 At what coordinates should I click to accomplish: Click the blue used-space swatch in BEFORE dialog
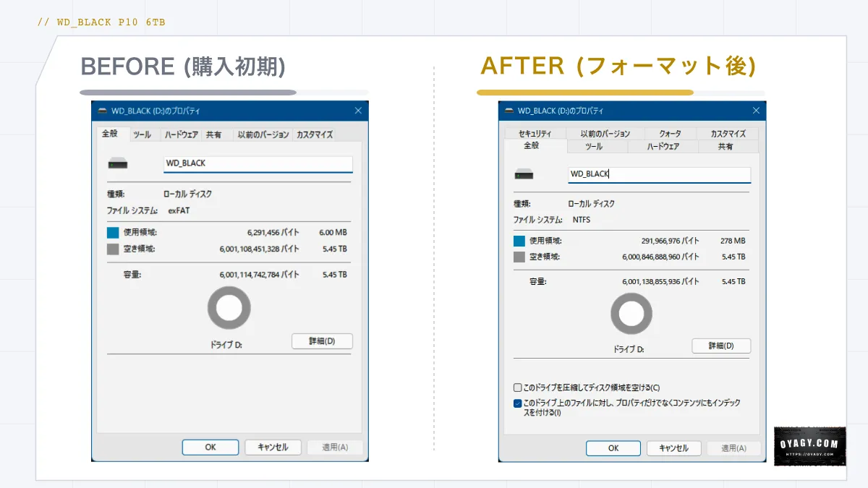coord(113,233)
